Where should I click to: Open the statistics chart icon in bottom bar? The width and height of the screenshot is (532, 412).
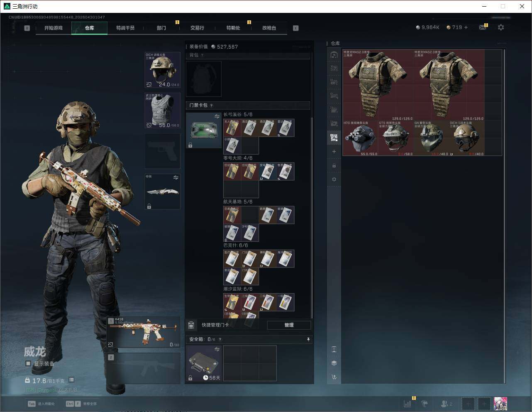pos(408,403)
